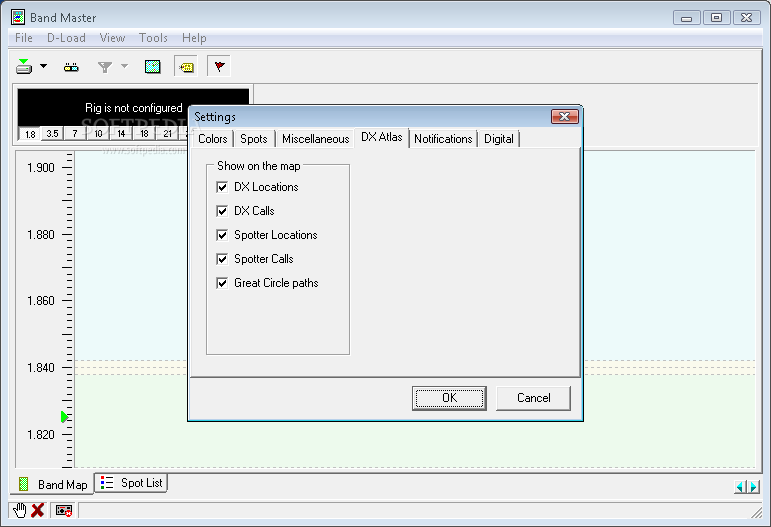Click the green frequency marker on scale
771x527 pixels.
tap(64, 417)
